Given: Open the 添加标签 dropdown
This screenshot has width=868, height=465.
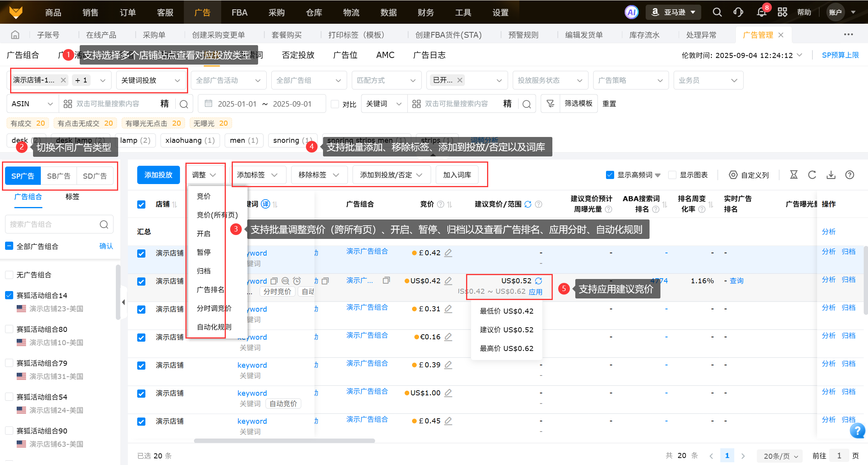Looking at the screenshot, I should [x=257, y=175].
